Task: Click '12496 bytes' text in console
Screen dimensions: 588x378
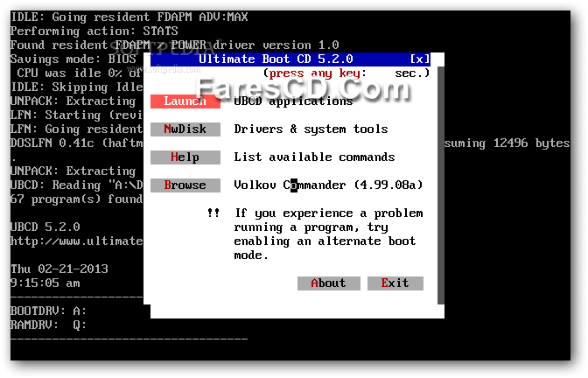Action: [531, 143]
